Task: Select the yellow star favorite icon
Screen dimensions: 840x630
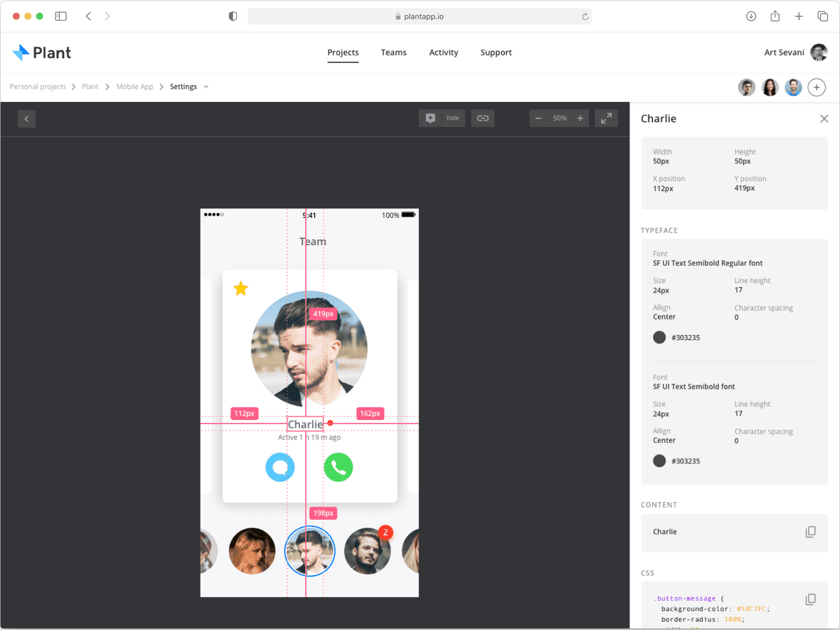Action: (x=241, y=288)
